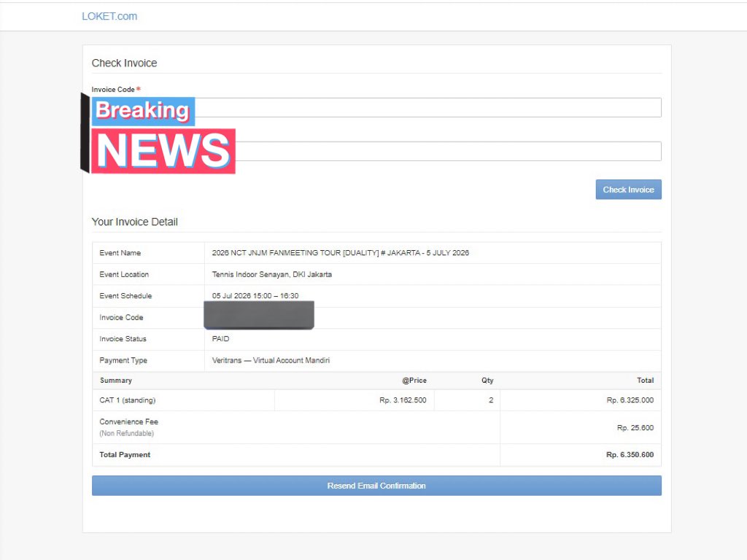Select the Convenience Fee label
Viewport: 747px width, 560px height.
click(x=128, y=422)
